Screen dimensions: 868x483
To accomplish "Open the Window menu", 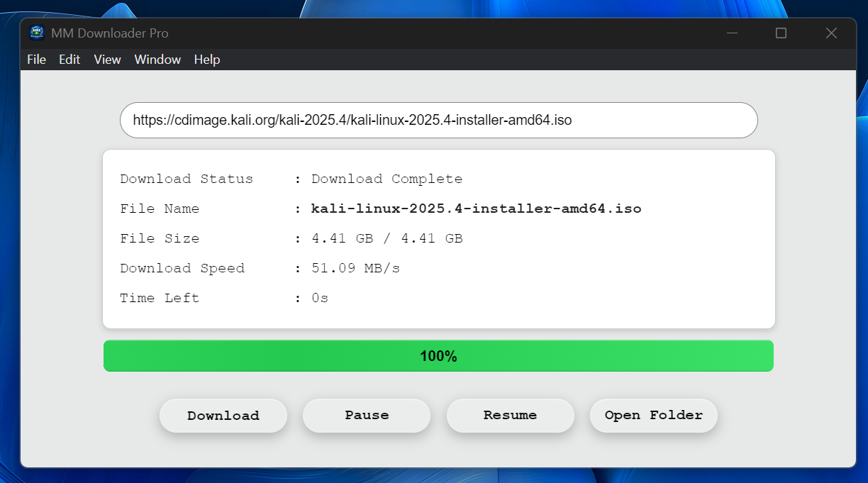I will pyautogui.click(x=157, y=60).
